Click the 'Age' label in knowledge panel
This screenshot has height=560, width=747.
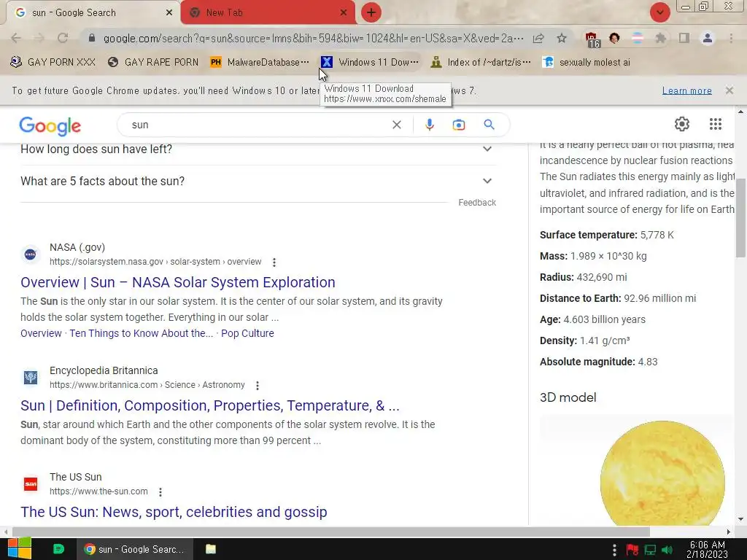(x=550, y=319)
